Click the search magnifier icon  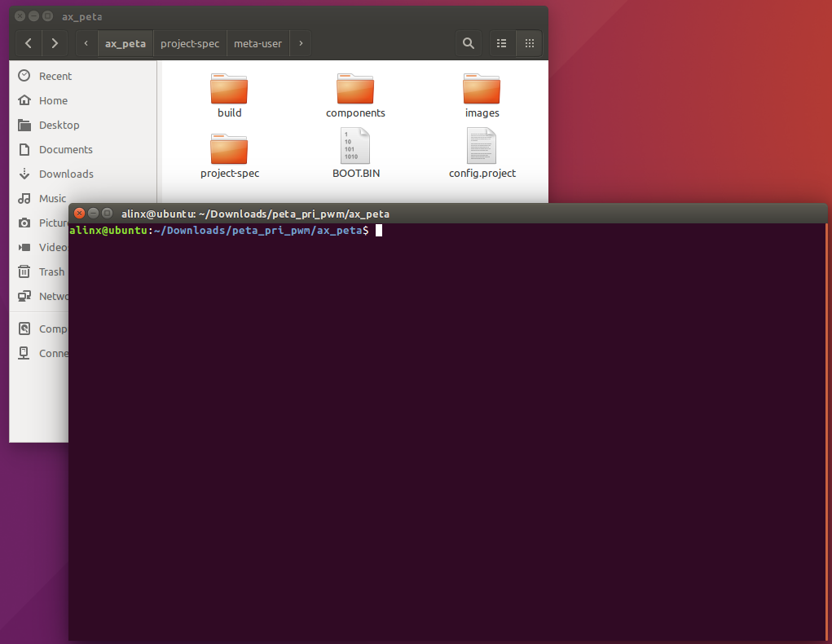coord(468,43)
